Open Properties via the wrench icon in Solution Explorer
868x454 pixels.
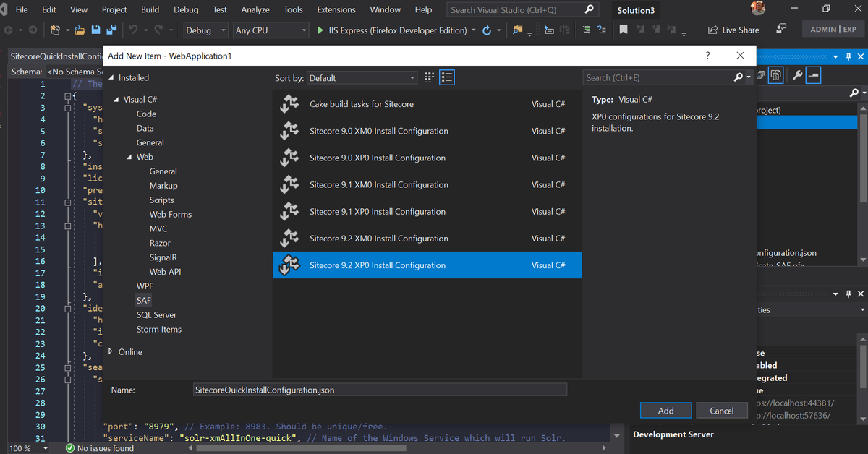(798, 74)
